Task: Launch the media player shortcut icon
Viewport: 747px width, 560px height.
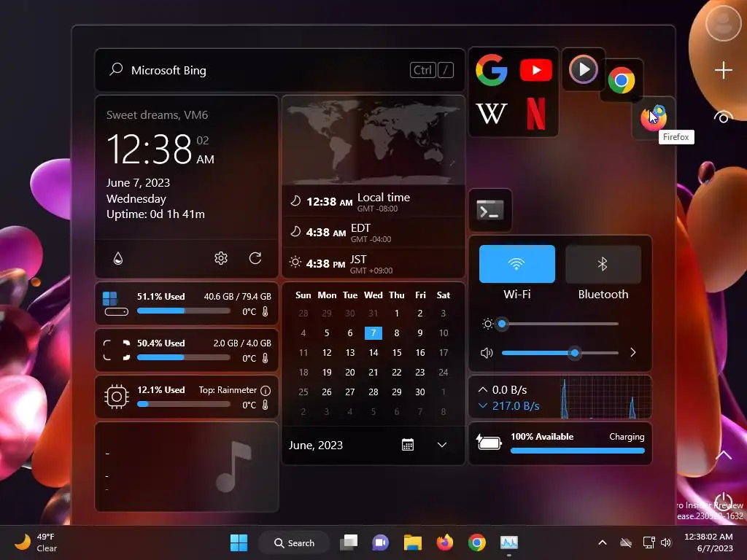Action: tap(583, 69)
